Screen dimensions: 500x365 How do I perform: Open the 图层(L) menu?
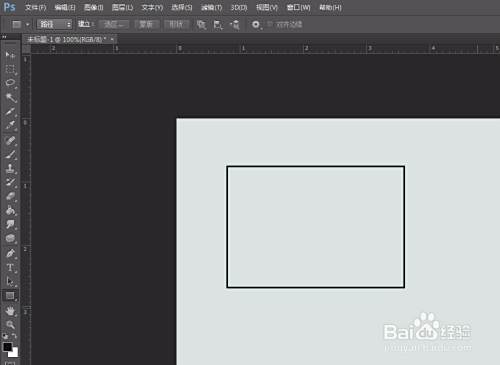(122, 7)
